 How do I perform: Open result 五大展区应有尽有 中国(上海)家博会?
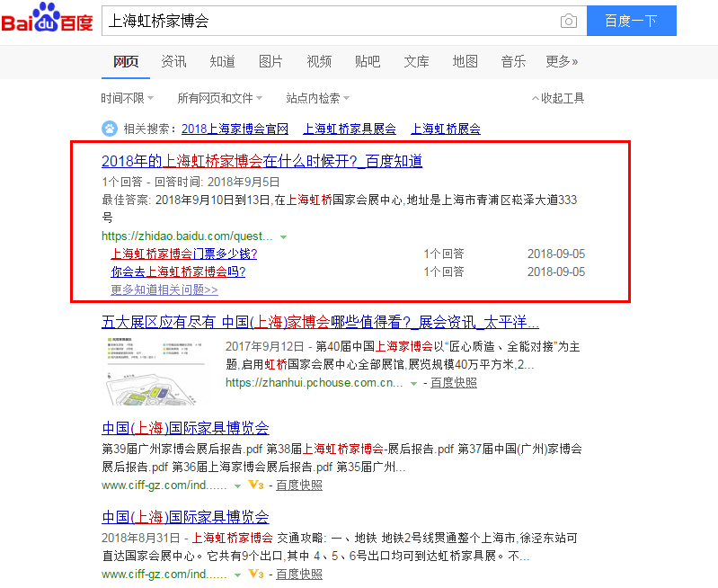(x=320, y=322)
